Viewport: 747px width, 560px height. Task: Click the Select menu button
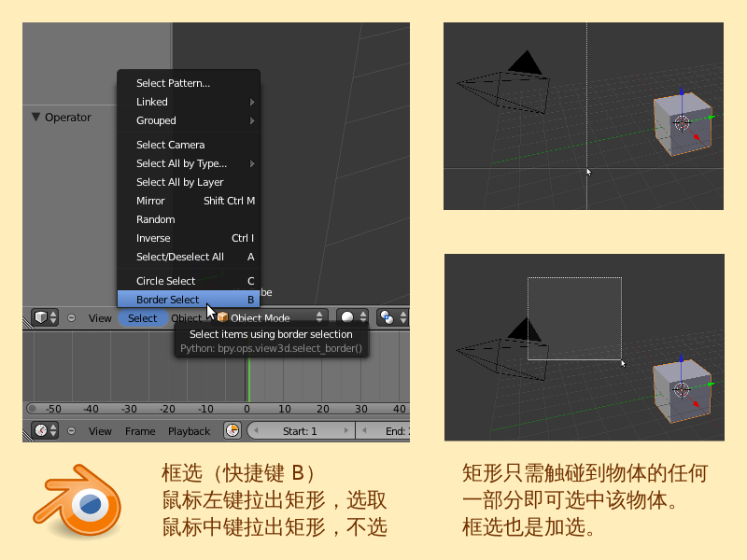[143, 318]
